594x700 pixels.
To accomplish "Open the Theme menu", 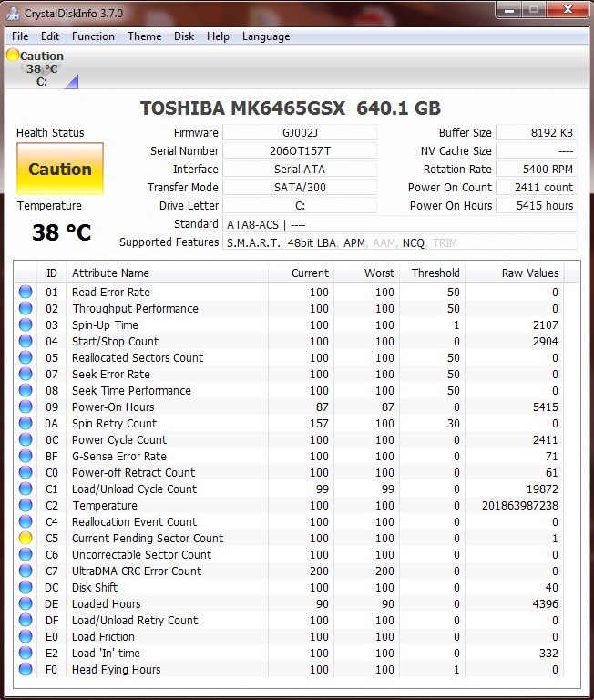I will (x=145, y=36).
